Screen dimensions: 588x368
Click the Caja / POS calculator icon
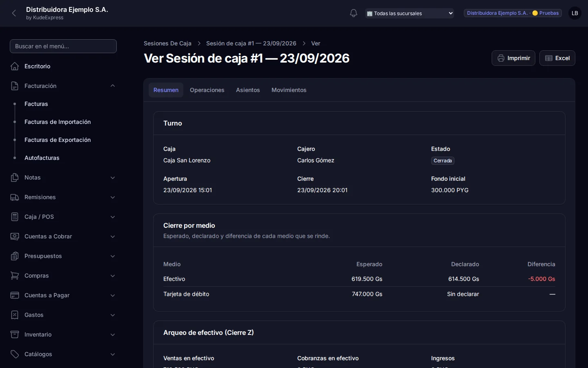[x=15, y=217]
